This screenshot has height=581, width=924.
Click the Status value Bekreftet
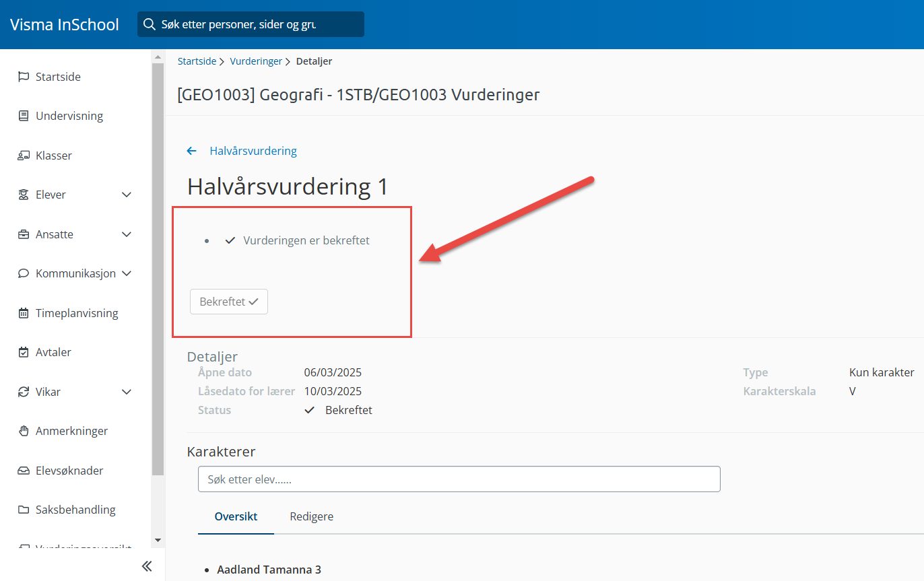[x=348, y=410]
